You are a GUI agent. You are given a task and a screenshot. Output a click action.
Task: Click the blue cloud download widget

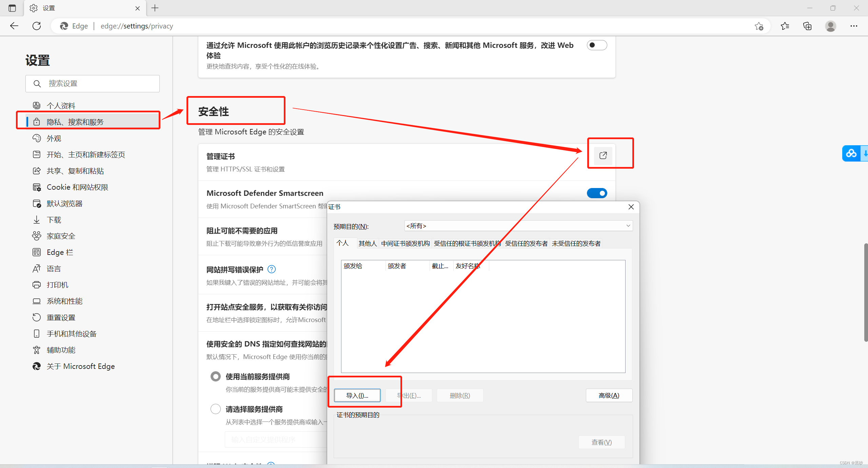point(851,153)
